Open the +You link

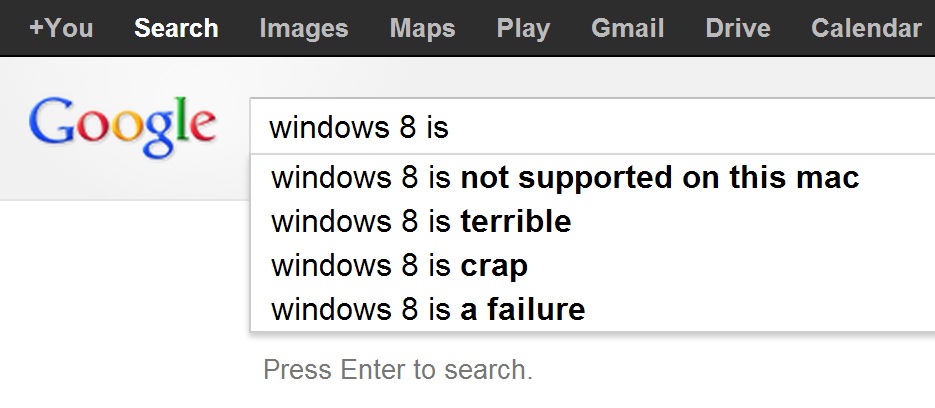tap(61, 28)
